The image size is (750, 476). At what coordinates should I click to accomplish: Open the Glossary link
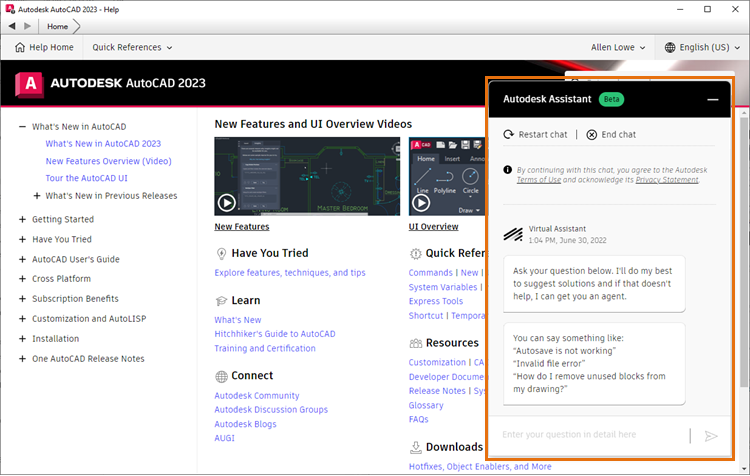coord(426,405)
